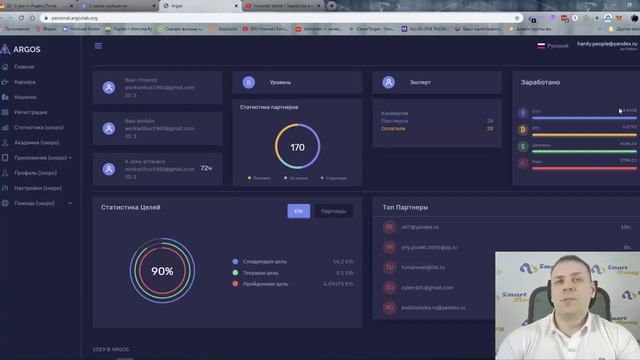Open the MetaMask fox extension icon
Screen dimensions: 640x360
click(619, 18)
